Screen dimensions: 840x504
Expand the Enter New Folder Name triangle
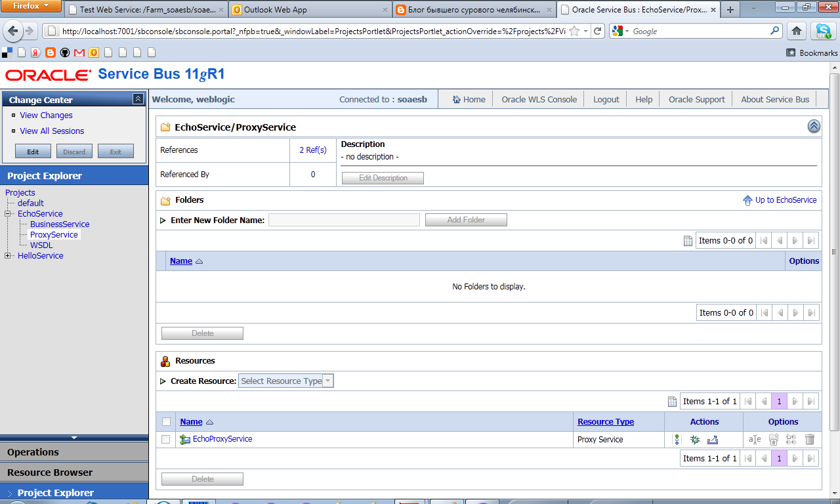pos(163,220)
